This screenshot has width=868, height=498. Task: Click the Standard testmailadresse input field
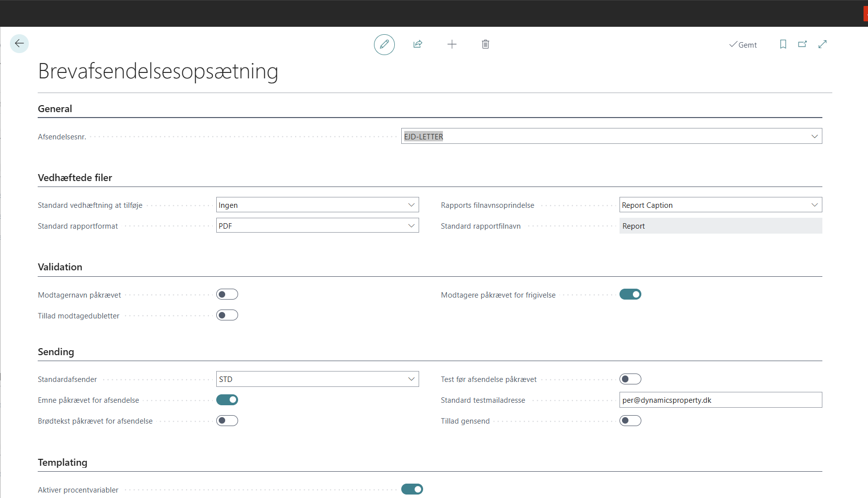[720, 400]
